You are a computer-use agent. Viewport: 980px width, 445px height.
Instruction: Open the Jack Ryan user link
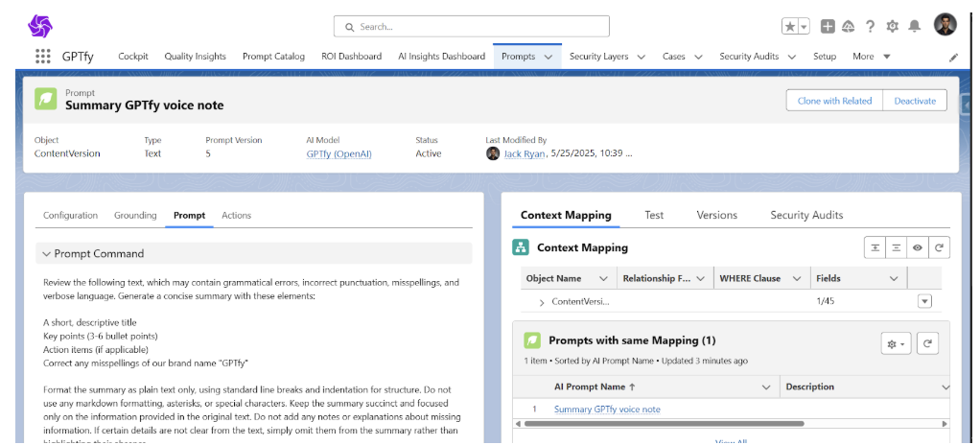[x=525, y=153]
